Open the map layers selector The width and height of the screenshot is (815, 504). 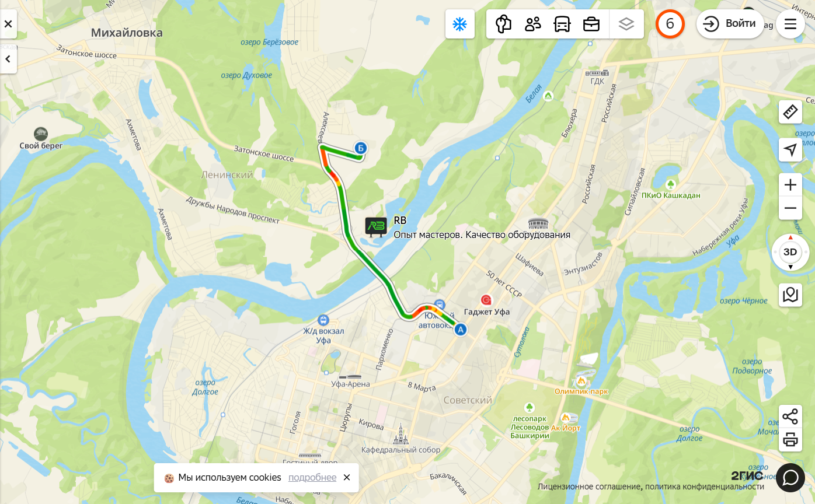click(626, 24)
